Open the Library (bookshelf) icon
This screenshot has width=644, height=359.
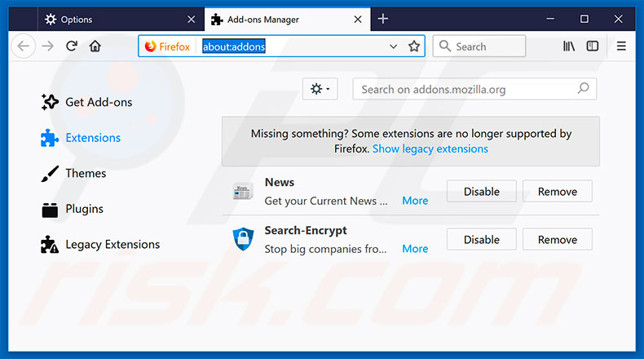tap(569, 46)
